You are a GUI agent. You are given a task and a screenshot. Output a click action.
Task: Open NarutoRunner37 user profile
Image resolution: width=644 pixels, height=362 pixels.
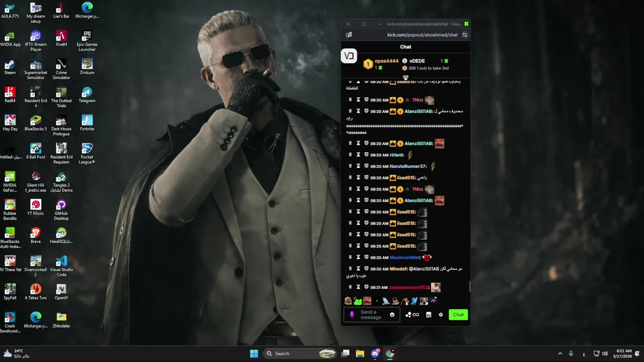[408, 166]
